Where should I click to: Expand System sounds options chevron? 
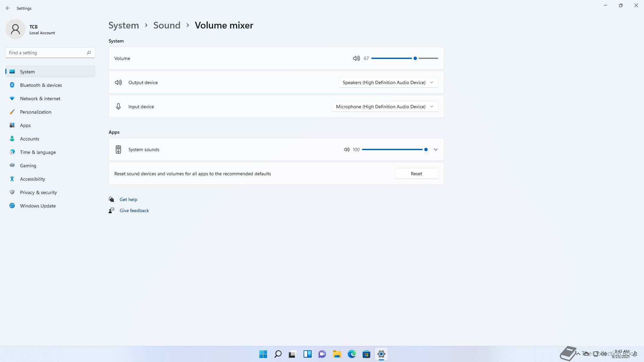click(x=436, y=149)
